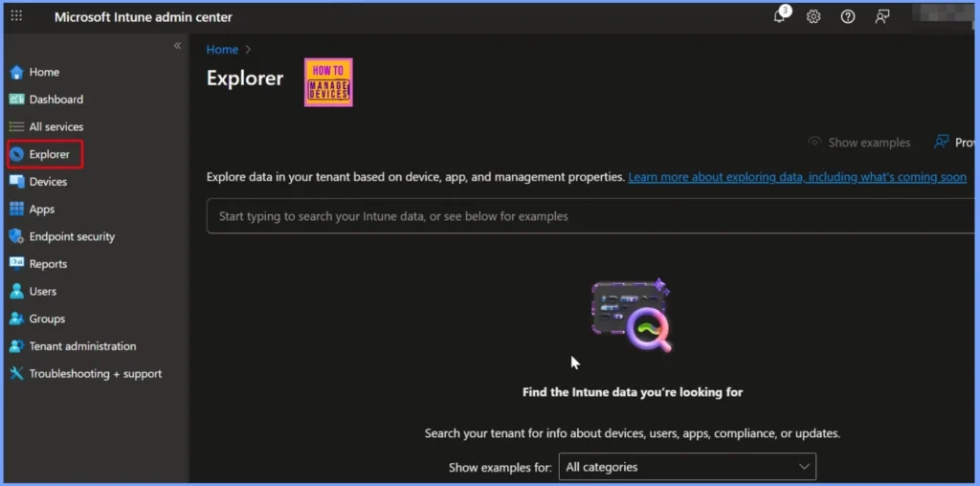Click the All services list icon
This screenshot has height=486, width=980.
(16, 127)
